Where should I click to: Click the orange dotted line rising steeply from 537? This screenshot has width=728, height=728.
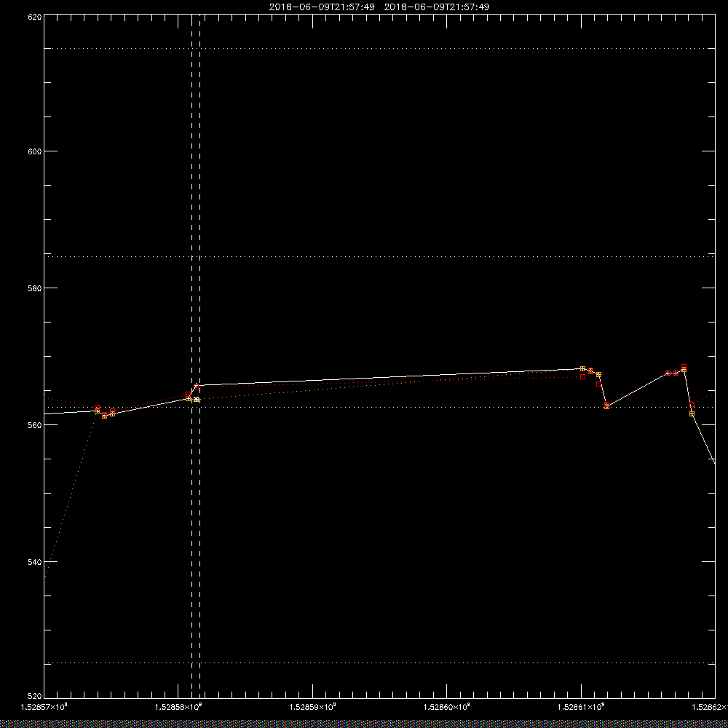click(x=70, y=496)
